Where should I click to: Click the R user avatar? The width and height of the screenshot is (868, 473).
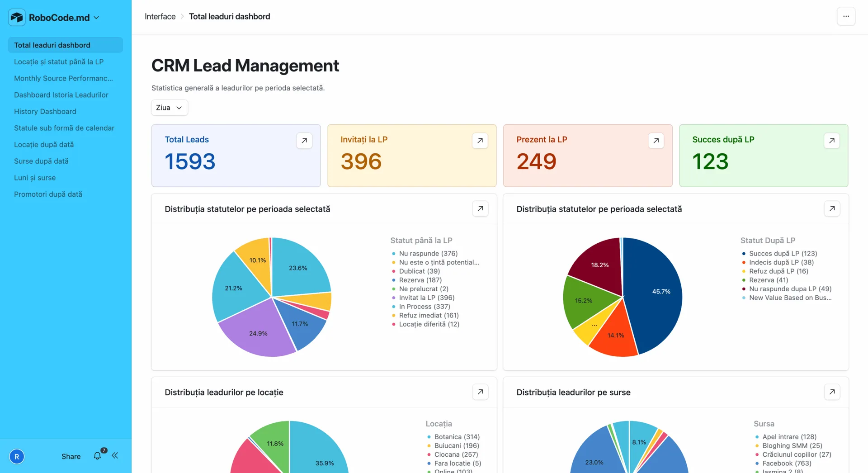(x=17, y=456)
